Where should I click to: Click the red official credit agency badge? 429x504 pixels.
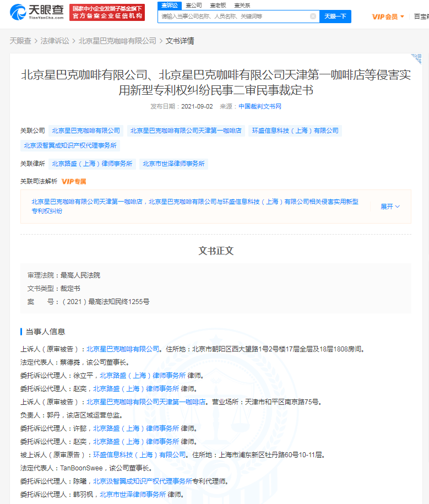coord(107,13)
